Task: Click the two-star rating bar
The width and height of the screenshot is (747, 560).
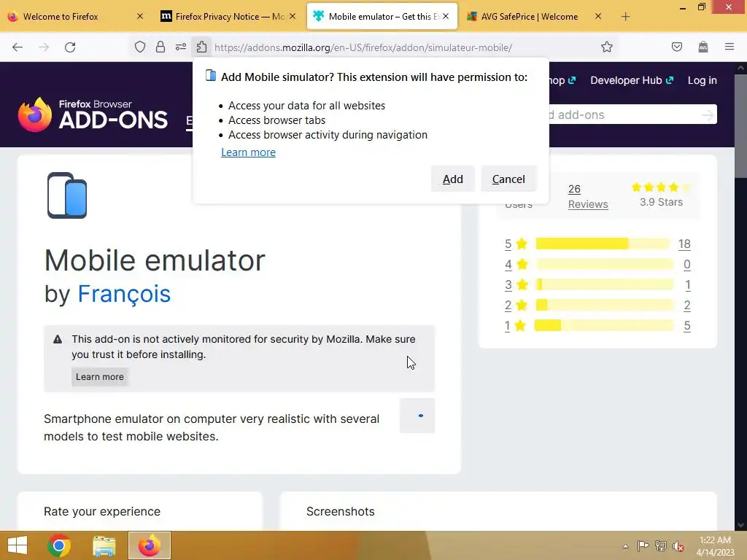Action: coord(605,306)
